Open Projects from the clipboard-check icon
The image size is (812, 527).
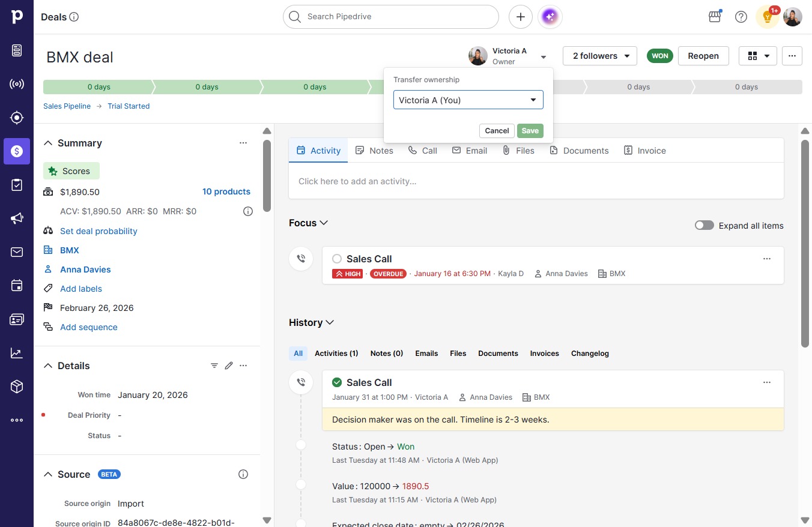pyautogui.click(x=17, y=185)
